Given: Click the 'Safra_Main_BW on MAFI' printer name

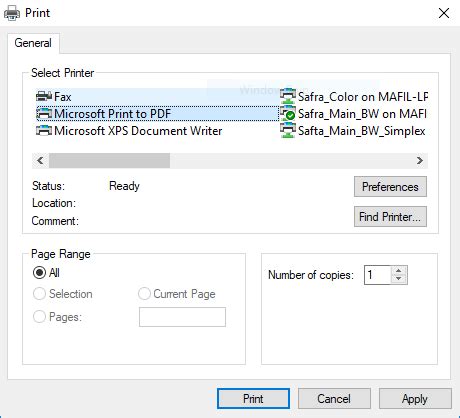Looking at the screenshot, I should pos(362,114).
